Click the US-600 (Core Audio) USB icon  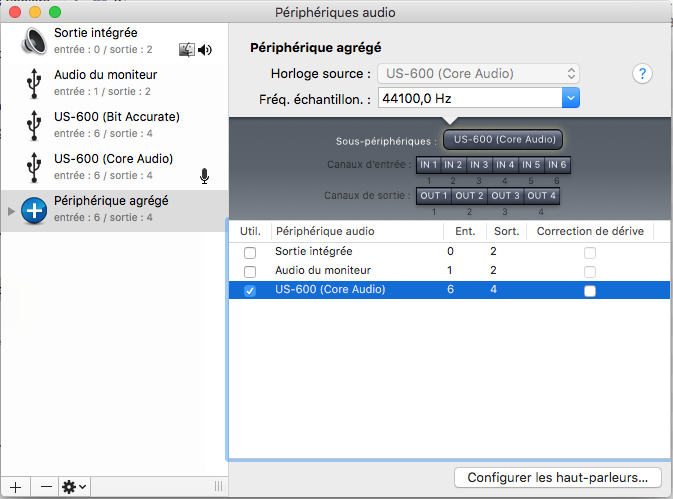coord(34,167)
